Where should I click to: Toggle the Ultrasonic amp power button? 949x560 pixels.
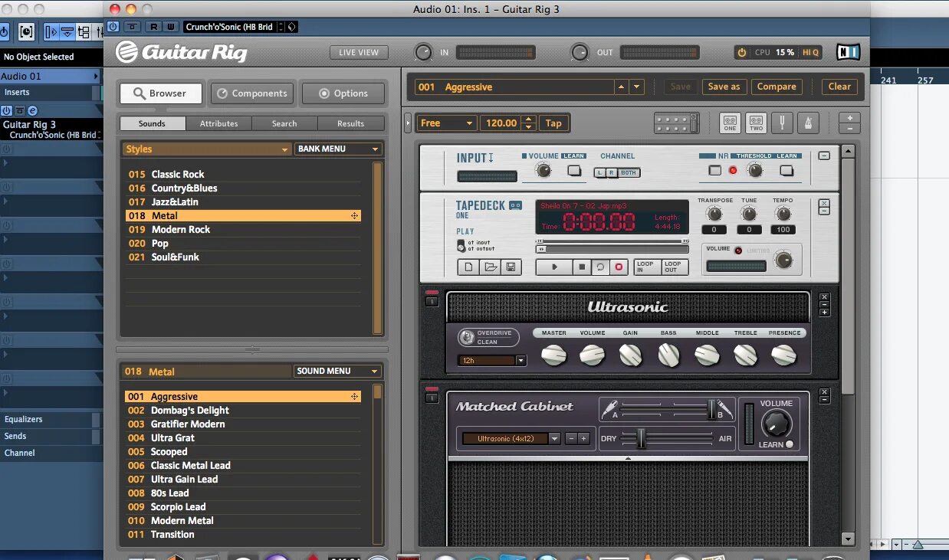(x=432, y=300)
